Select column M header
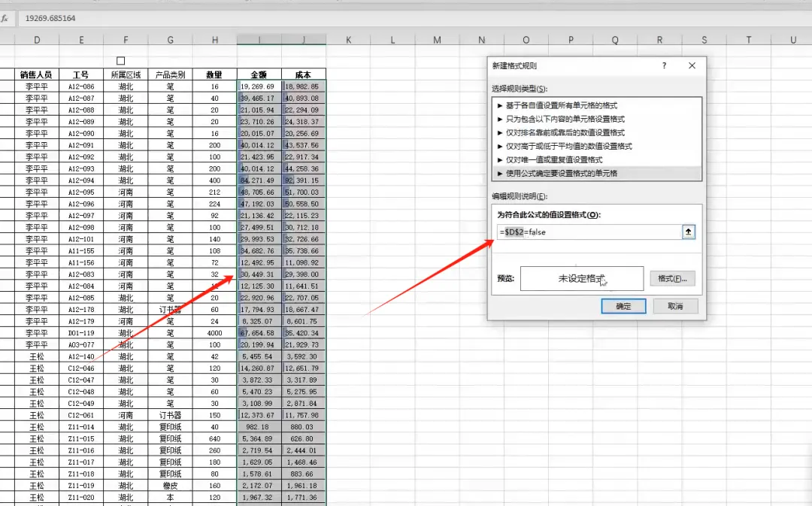This screenshot has height=506, width=812. coord(437,40)
